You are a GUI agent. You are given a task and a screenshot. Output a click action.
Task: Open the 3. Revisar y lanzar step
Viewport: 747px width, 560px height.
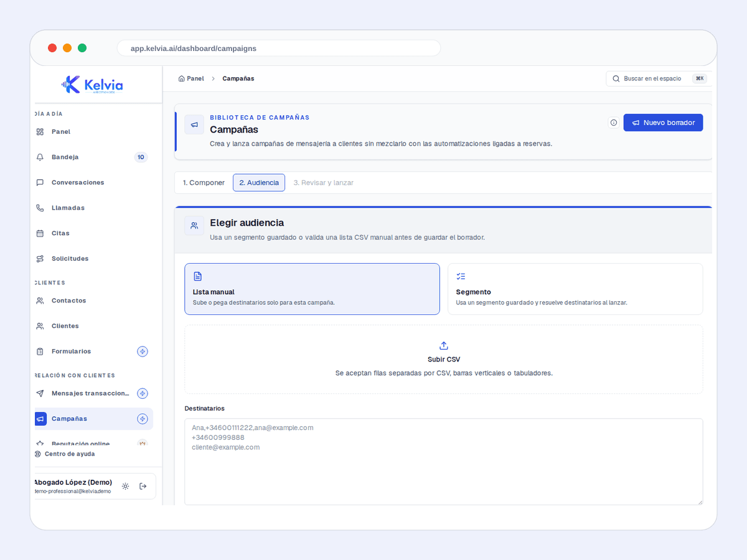(x=324, y=183)
